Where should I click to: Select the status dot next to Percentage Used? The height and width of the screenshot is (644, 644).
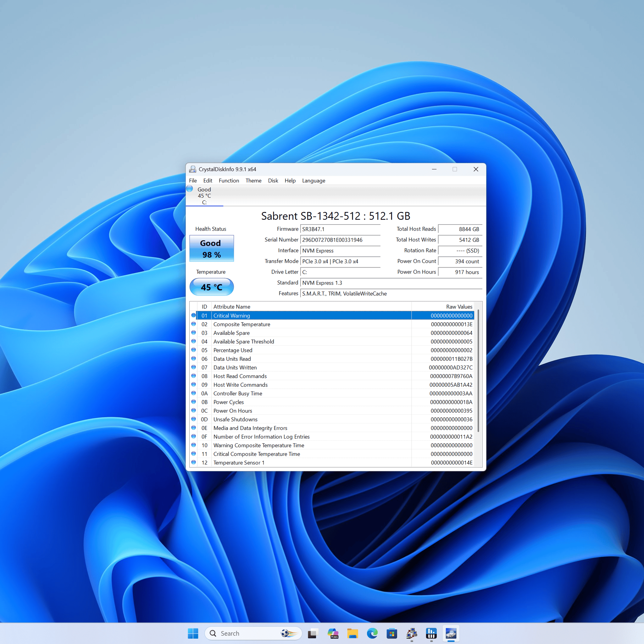pos(193,350)
